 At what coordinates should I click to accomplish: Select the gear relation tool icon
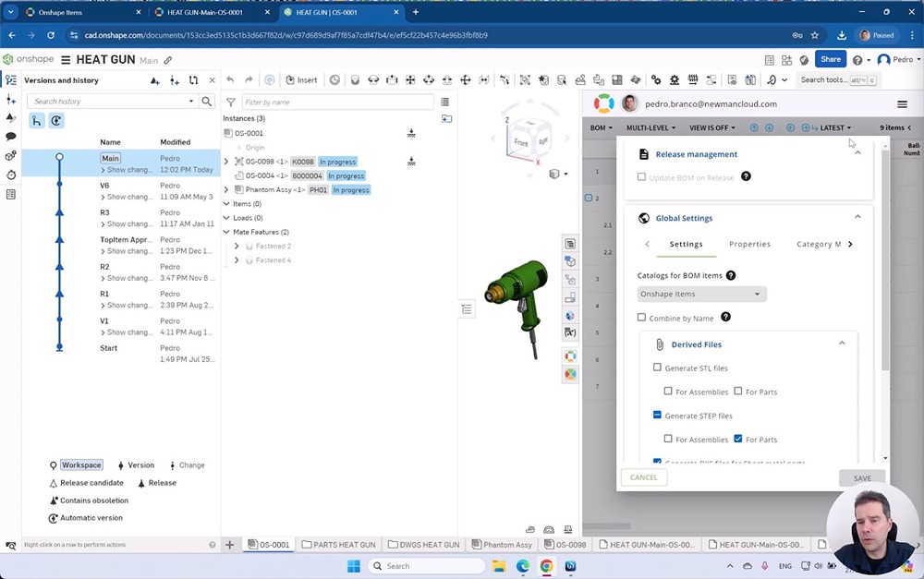656,80
